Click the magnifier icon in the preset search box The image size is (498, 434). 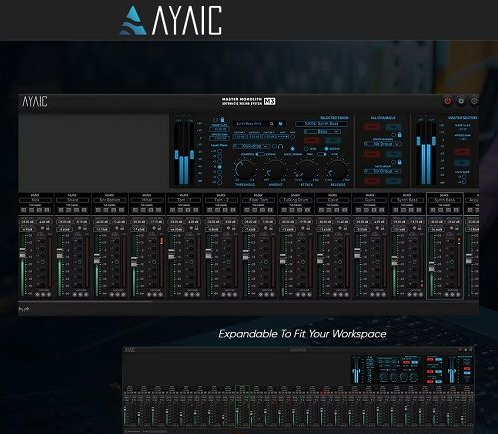272,124
